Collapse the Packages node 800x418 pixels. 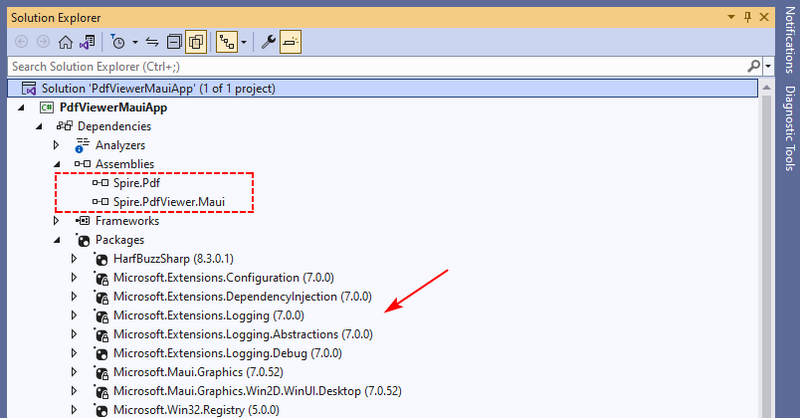point(57,240)
